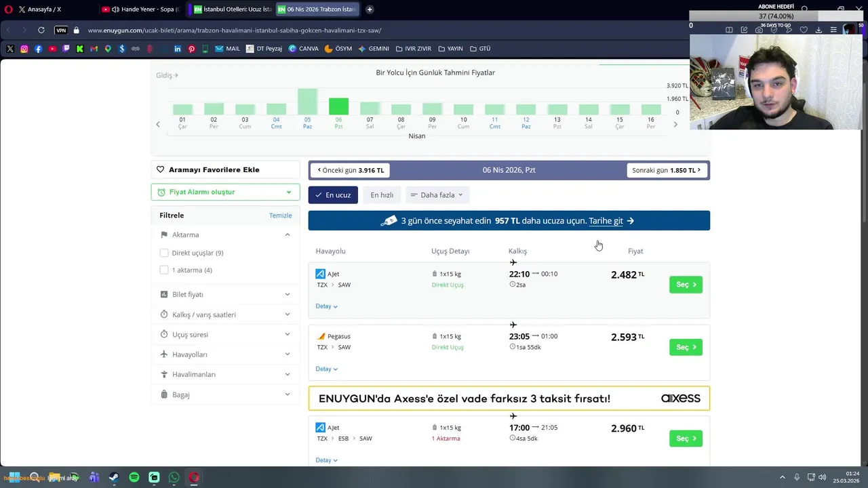The width and height of the screenshot is (868, 488).
Task: Open the Facebook bookmark icon
Action: point(38,49)
